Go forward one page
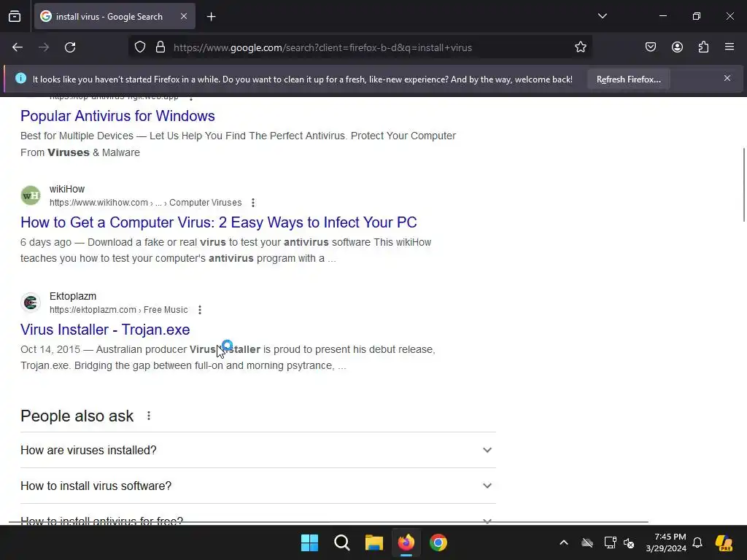The image size is (747, 560). (44, 47)
